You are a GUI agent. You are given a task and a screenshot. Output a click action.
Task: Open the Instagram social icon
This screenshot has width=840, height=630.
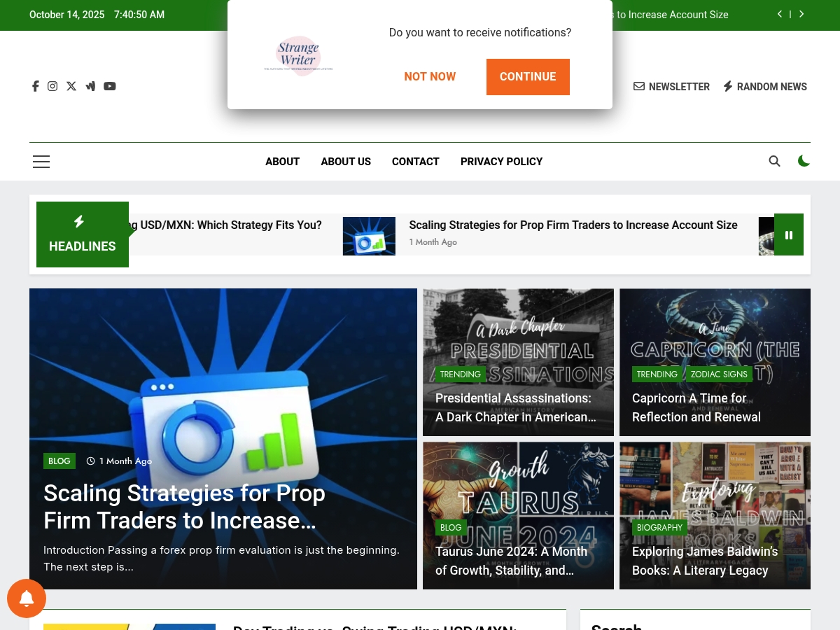(x=52, y=86)
